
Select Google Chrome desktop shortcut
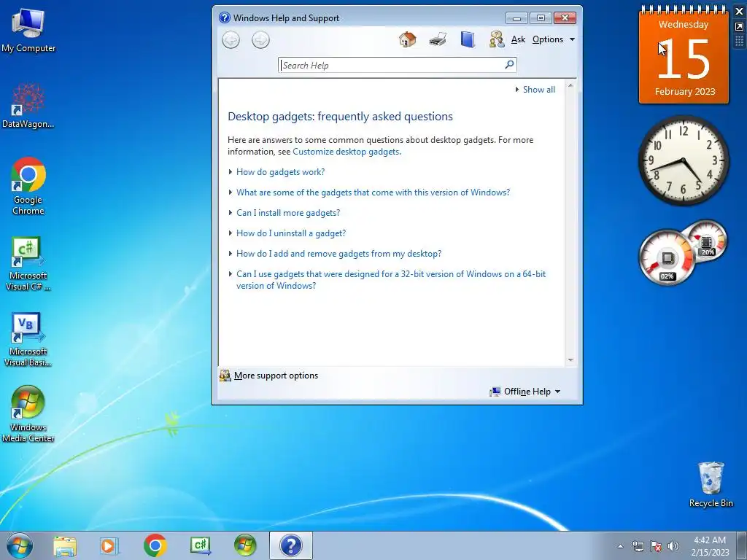[x=28, y=186]
